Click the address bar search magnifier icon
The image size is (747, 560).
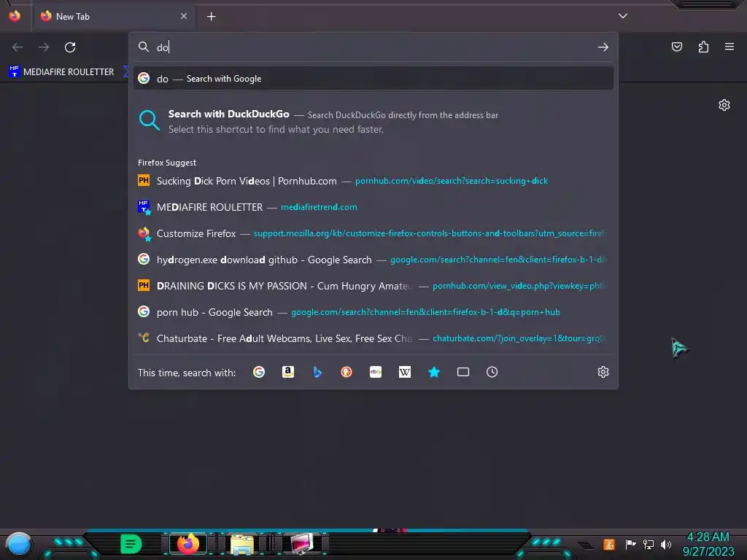coord(144,47)
